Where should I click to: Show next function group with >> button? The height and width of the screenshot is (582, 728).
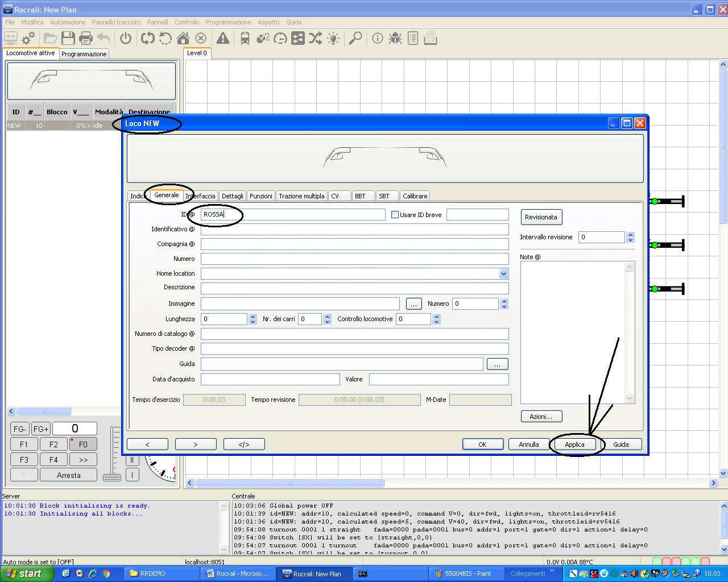tap(83, 460)
